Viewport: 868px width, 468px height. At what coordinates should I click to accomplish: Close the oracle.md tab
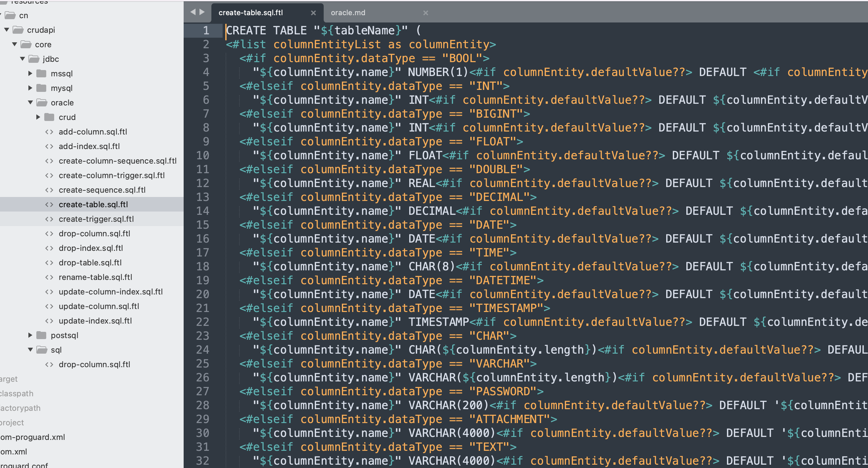(425, 13)
